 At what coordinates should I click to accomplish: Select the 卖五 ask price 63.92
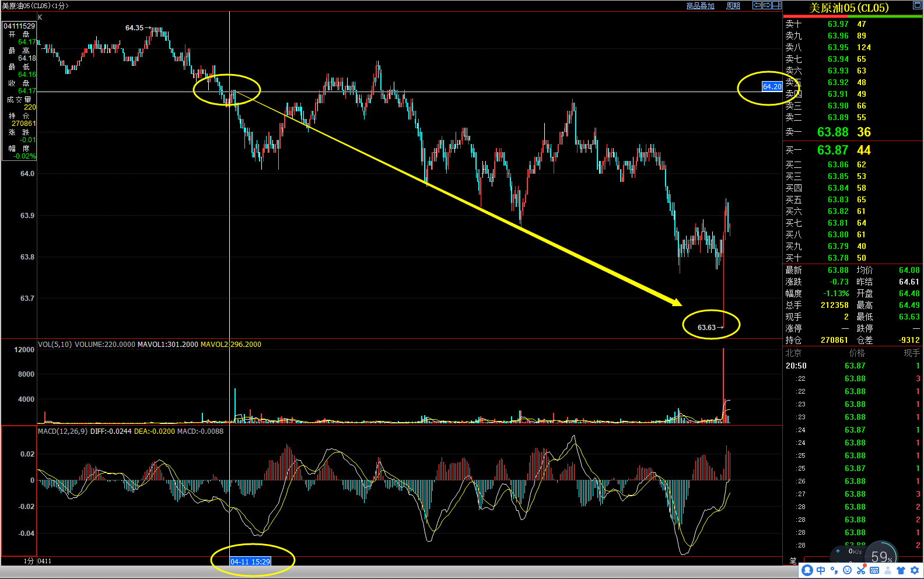coord(838,82)
